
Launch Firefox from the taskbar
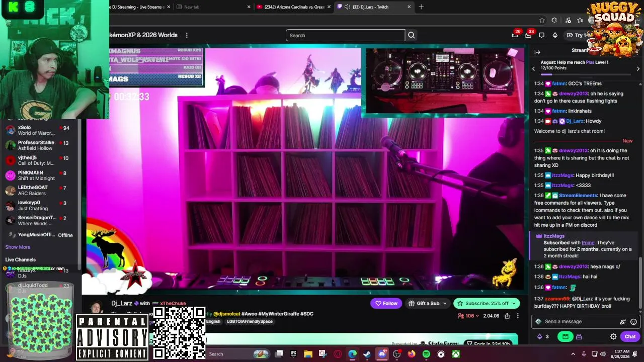point(412,354)
